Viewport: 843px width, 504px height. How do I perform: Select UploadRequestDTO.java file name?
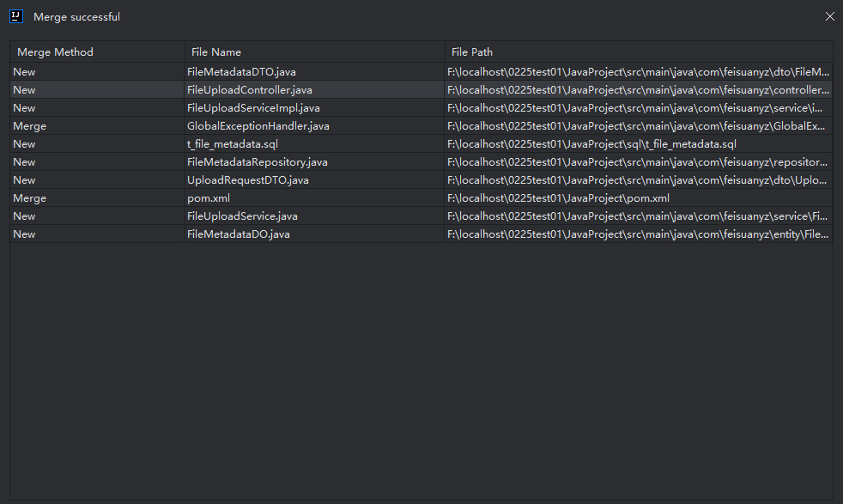click(247, 180)
